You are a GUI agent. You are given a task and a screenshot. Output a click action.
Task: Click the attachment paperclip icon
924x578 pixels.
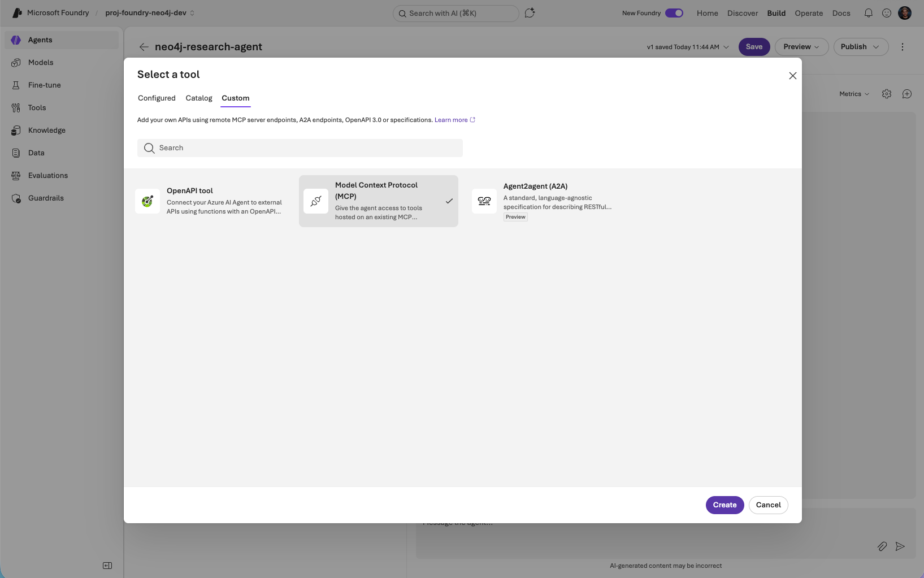882,546
